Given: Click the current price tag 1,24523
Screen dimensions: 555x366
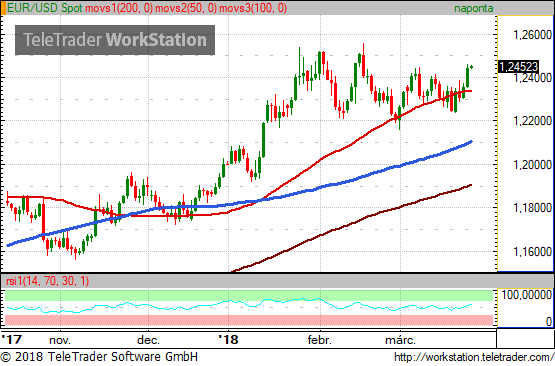Looking at the screenshot, I should click(518, 67).
